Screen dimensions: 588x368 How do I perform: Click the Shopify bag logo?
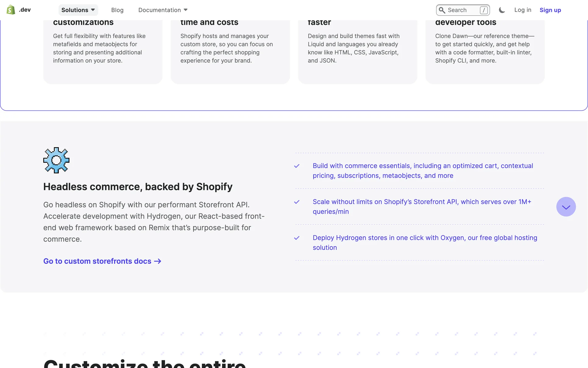pos(11,10)
